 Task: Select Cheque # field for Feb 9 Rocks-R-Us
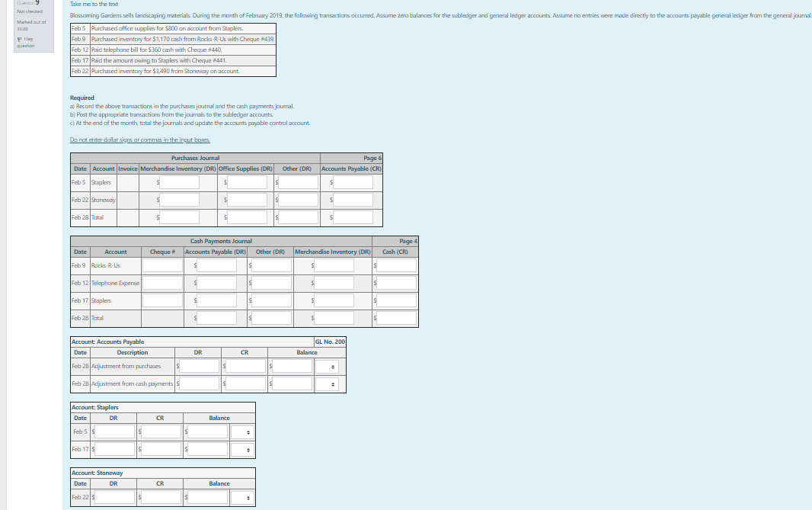click(161, 265)
